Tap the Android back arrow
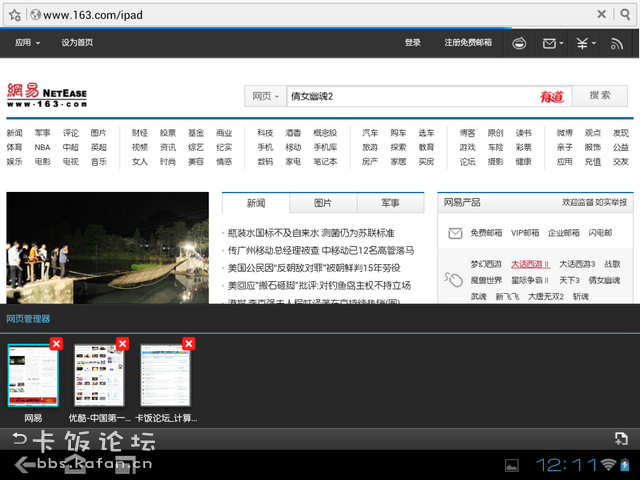The image size is (640, 480). [x=24, y=464]
